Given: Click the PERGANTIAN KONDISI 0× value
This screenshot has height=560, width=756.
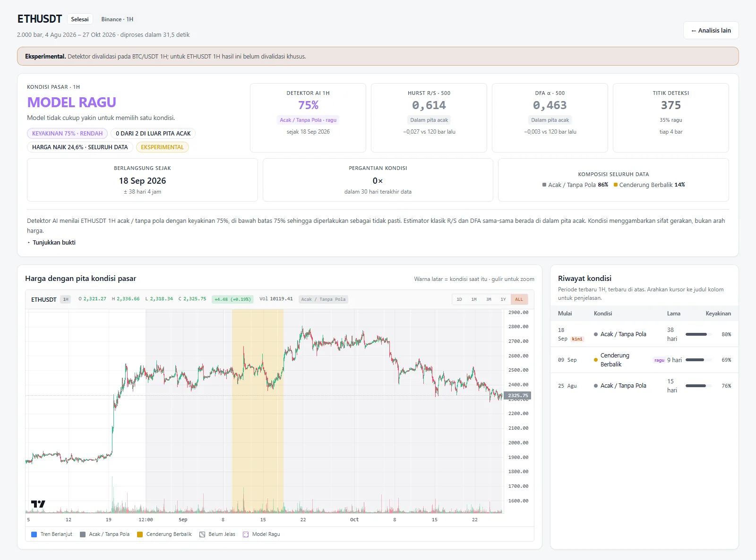Looking at the screenshot, I should (378, 181).
